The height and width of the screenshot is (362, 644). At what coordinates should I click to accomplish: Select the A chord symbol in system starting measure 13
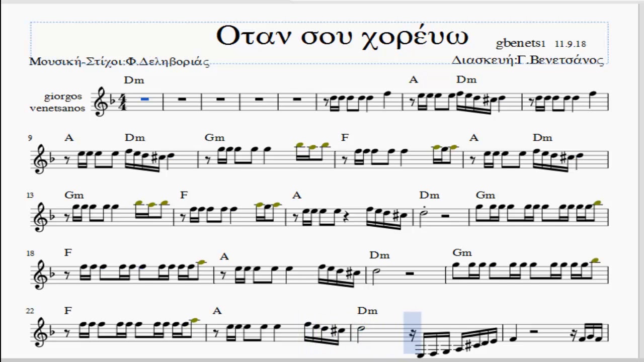tap(297, 195)
